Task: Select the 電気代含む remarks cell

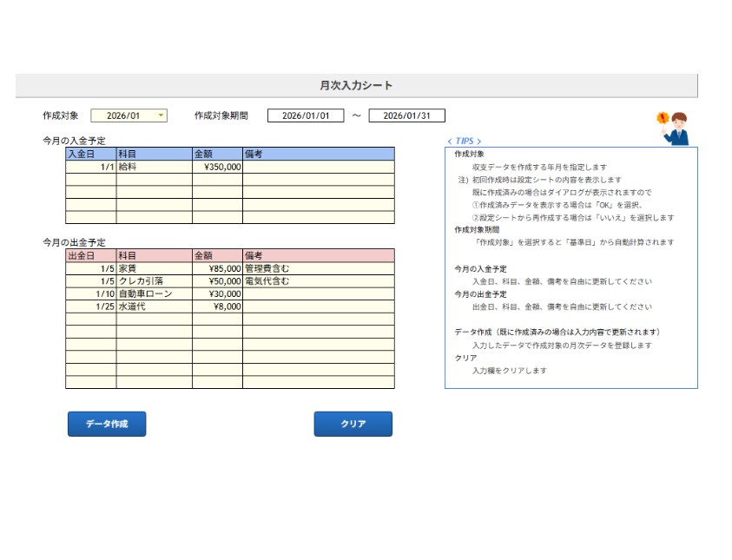Action: (319, 281)
